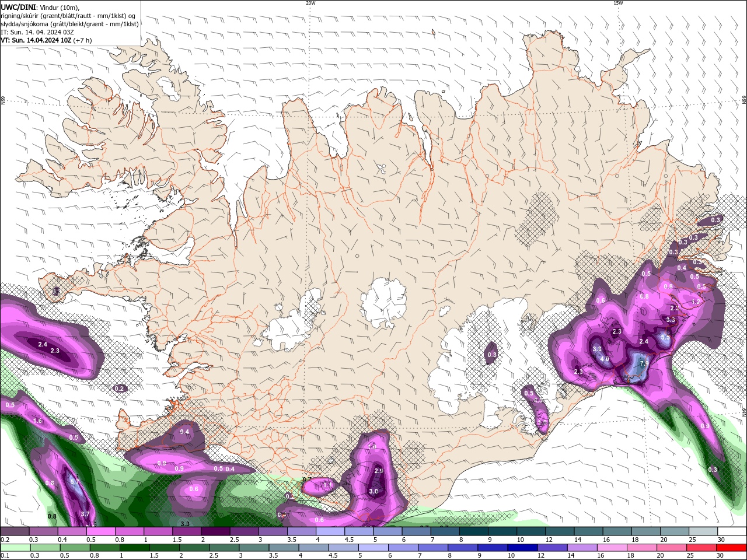The height and width of the screenshot is (560, 747).
Task: Click the first dark purple swatch in the snow legend
Action: click(x=14, y=531)
